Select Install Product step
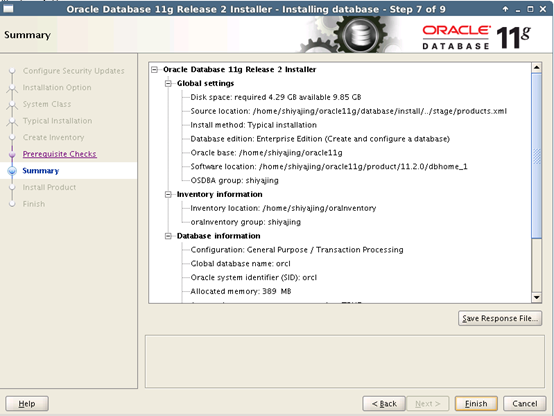The image size is (554, 416). tap(49, 187)
